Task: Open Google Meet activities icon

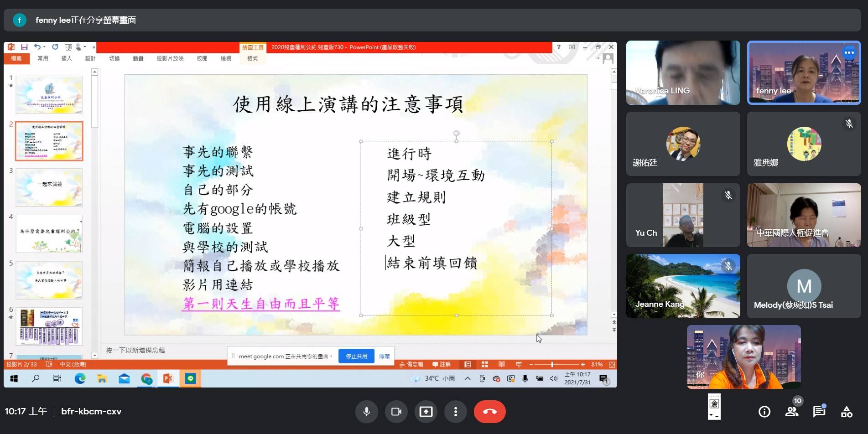Action: click(x=847, y=411)
